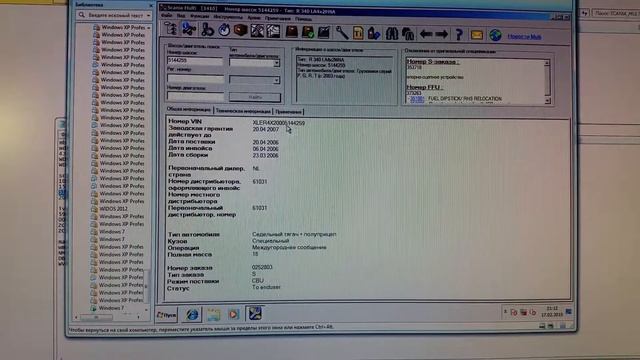Click the stethoscope diagnostics toolbar icon
The image size is (640, 360).
click(x=207, y=30)
